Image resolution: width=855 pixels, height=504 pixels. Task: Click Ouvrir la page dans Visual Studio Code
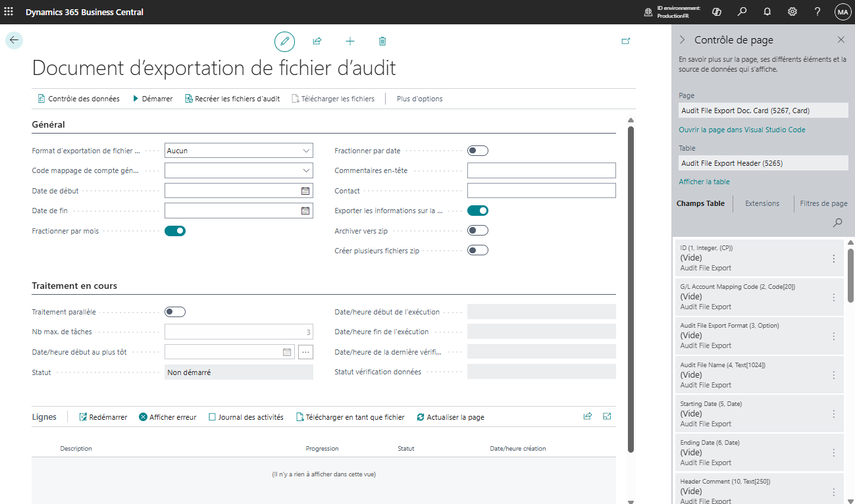click(x=742, y=130)
